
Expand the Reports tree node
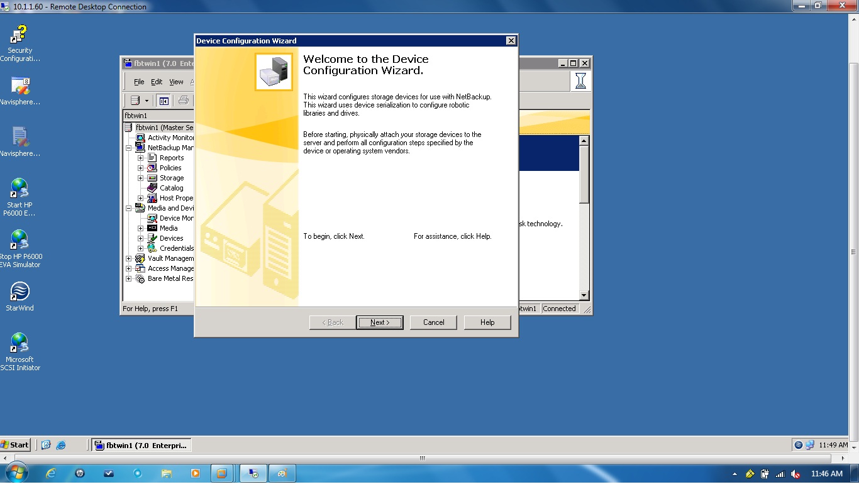[x=140, y=158]
